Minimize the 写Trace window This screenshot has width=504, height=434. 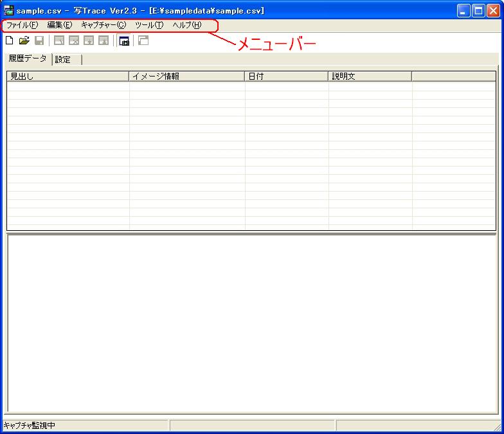click(x=463, y=10)
